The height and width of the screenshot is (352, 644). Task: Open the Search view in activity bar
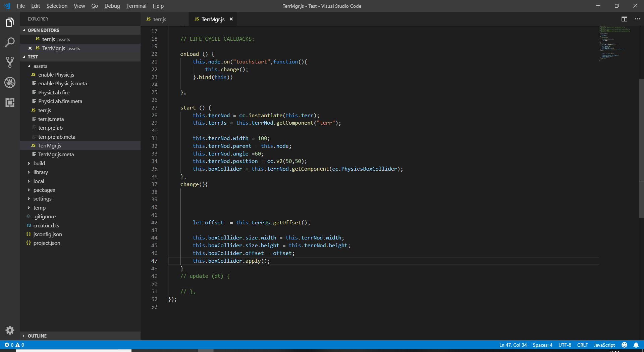click(x=10, y=42)
